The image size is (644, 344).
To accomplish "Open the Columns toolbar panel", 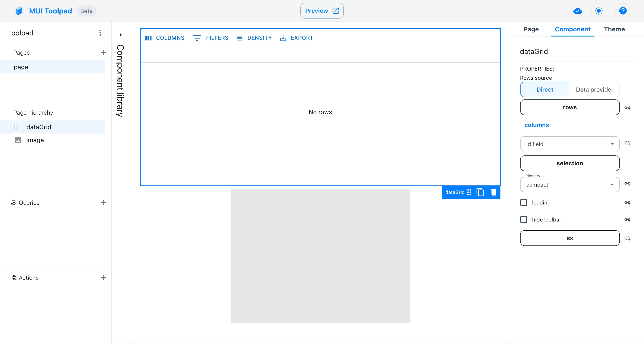I will coord(165,38).
